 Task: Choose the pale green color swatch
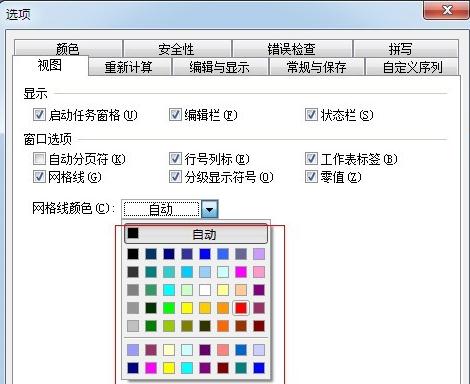click(187, 290)
